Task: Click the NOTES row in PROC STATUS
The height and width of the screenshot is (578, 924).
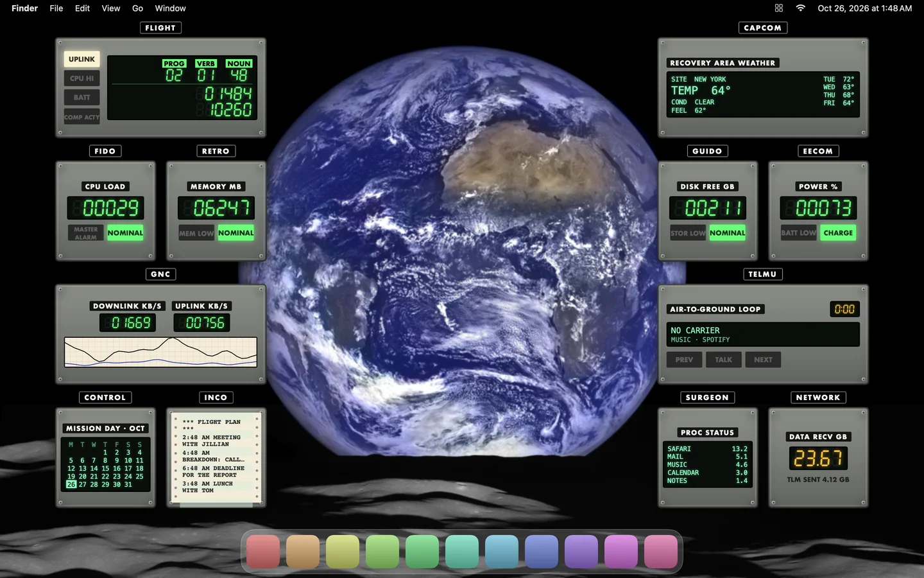Action: tap(707, 480)
